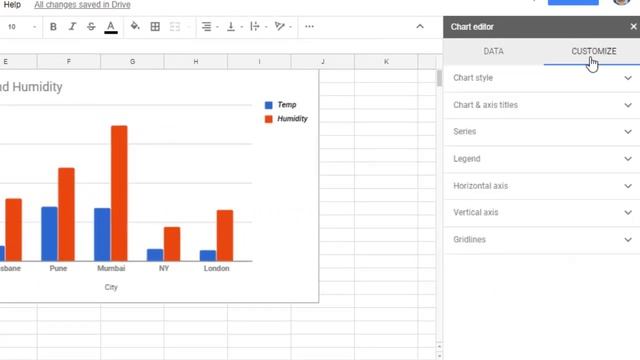This screenshot has height=360, width=640.
Task: Click the scroll down arrow
Action: tap(439, 356)
